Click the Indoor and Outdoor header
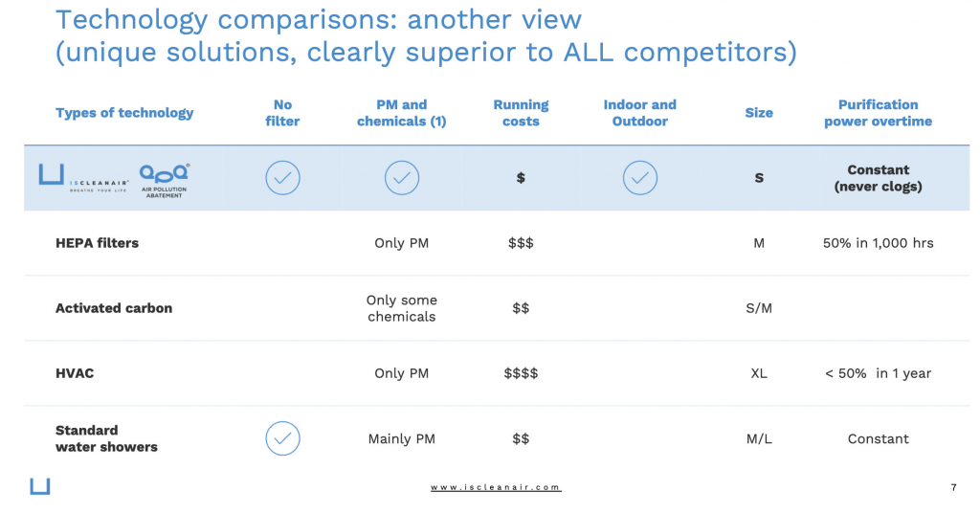 [x=640, y=113]
